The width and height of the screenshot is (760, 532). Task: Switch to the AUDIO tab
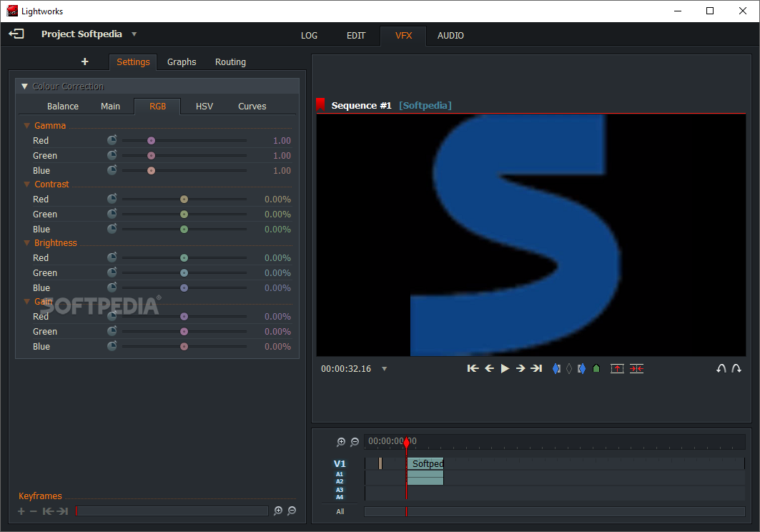pyautogui.click(x=450, y=36)
